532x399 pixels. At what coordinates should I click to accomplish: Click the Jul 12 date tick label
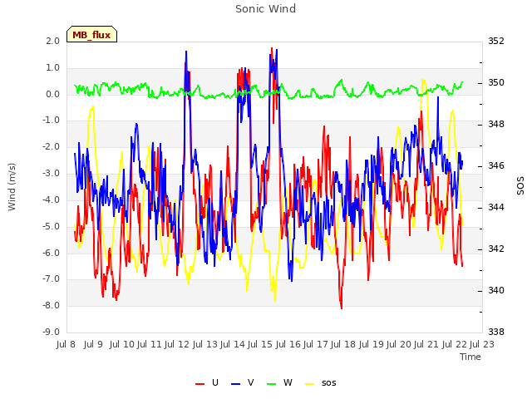(177, 344)
